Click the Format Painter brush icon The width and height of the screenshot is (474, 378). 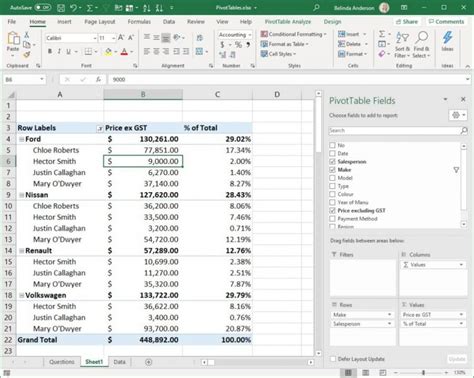[x=27, y=54]
